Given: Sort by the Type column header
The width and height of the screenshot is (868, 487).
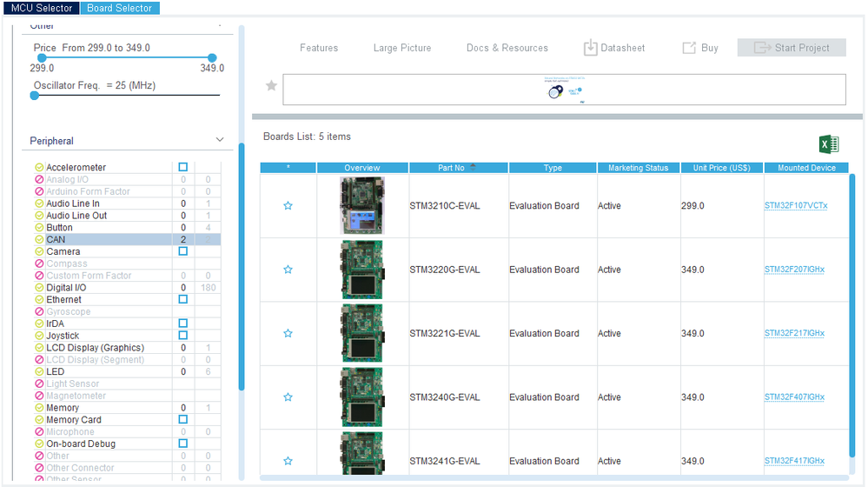Looking at the screenshot, I should (553, 168).
